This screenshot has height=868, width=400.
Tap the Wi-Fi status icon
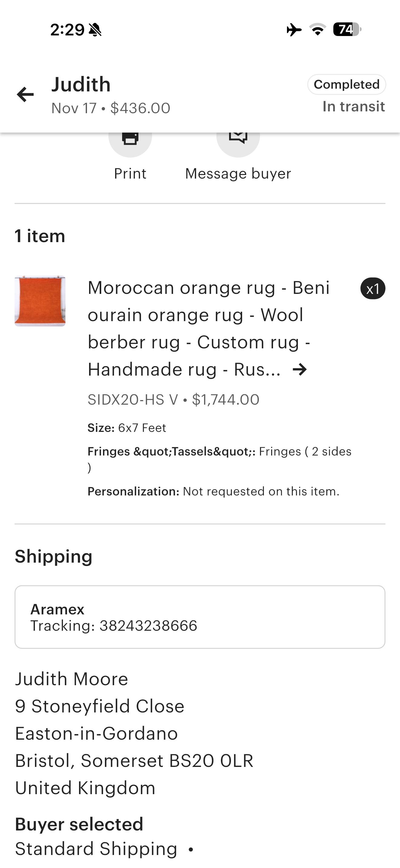coord(317,30)
